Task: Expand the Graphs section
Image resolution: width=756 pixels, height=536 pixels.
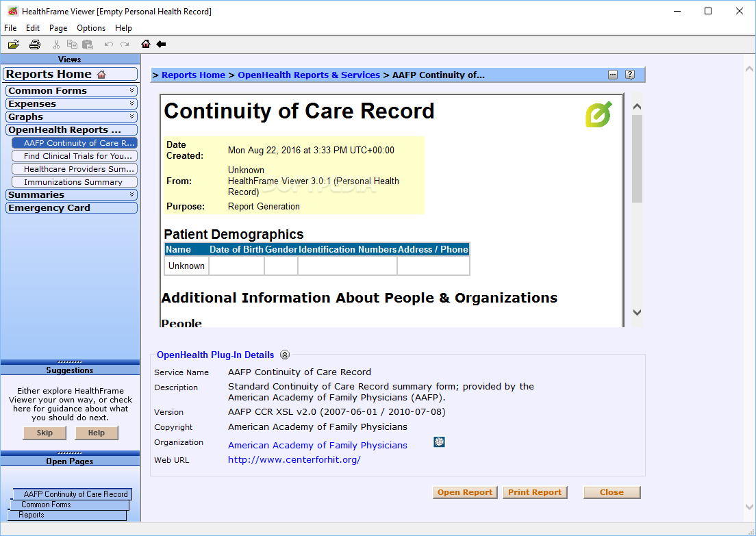Action: click(x=131, y=116)
